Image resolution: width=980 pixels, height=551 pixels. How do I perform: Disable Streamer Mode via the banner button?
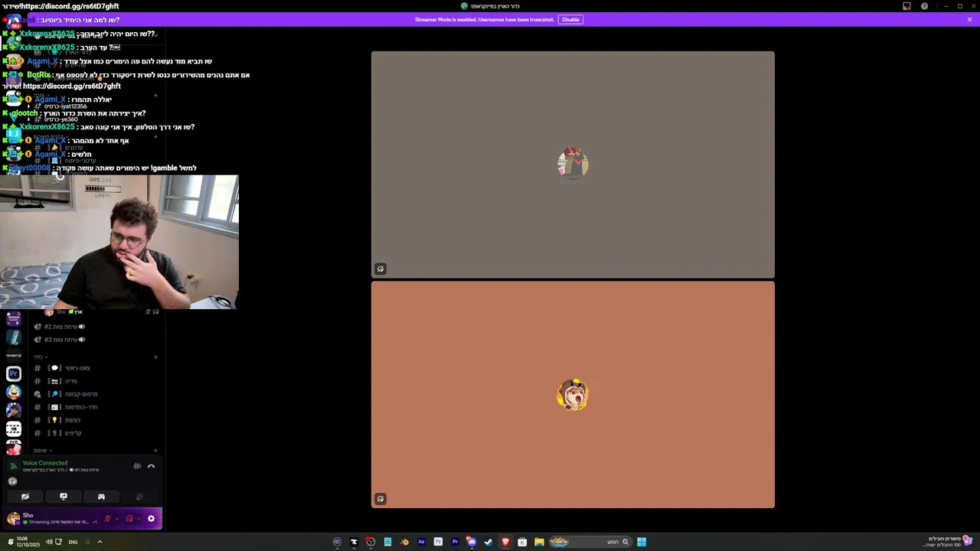[x=570, y=19]
